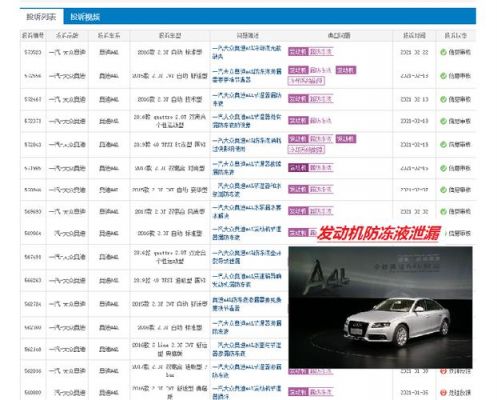The width and height of the screenshot is (497, 400).
Task: Click the 投诉编号 column header
Action: [33, 35]
